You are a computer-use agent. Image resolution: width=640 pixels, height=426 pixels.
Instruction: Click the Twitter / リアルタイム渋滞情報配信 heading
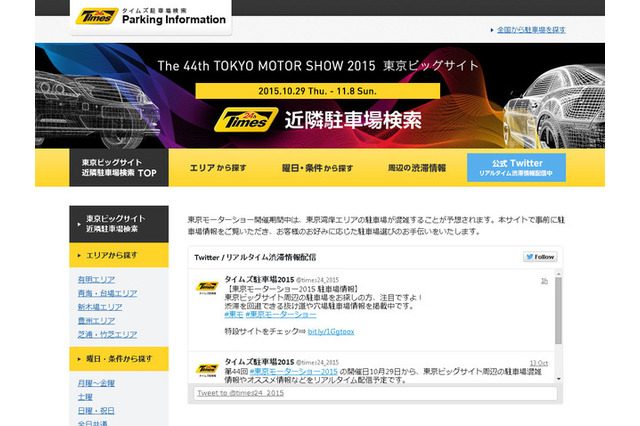pyautogui.click(x=255, y=257)
